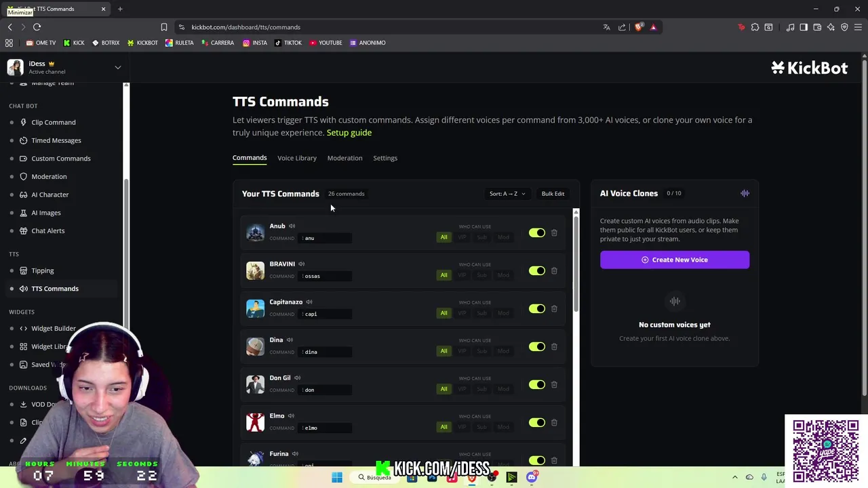Viewport: 868px width, 488px height.
Task: Select VIP access for the Anub command
Action: point(462,237)
